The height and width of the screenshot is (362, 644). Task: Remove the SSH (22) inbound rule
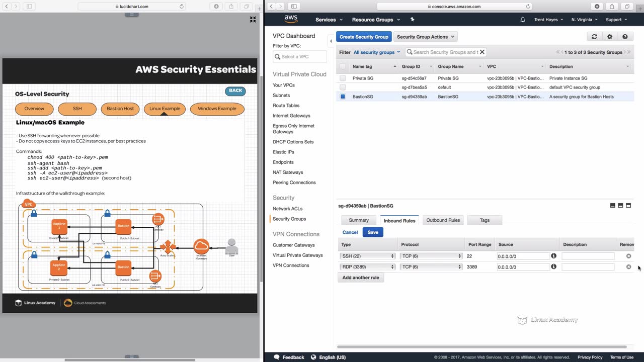[628, 256]
